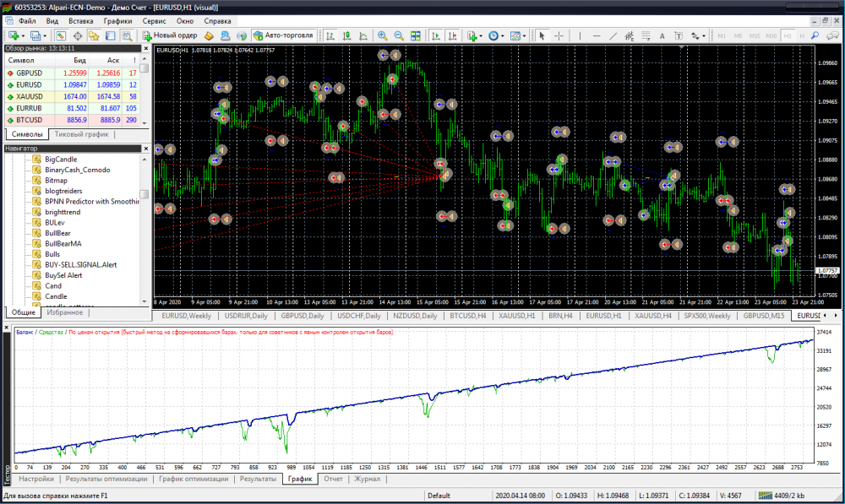
Task: Switch chart to bar chart
Action: click(330, 35)
